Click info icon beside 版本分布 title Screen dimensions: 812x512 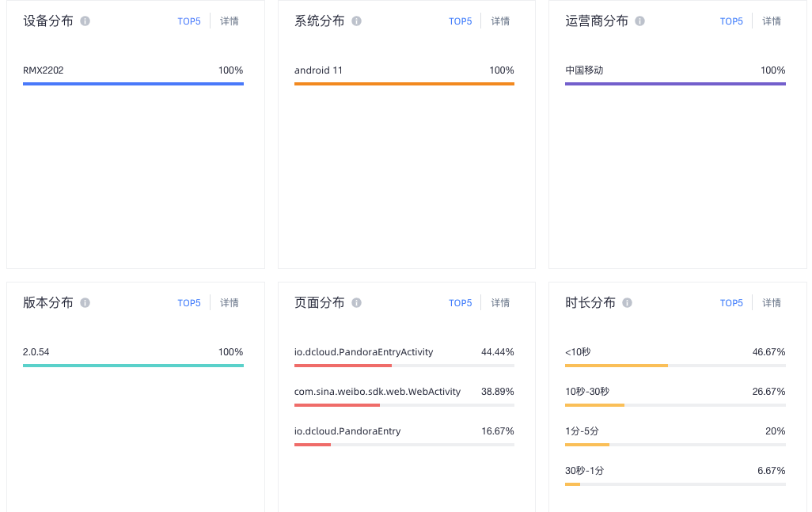[x=85, y=303]
